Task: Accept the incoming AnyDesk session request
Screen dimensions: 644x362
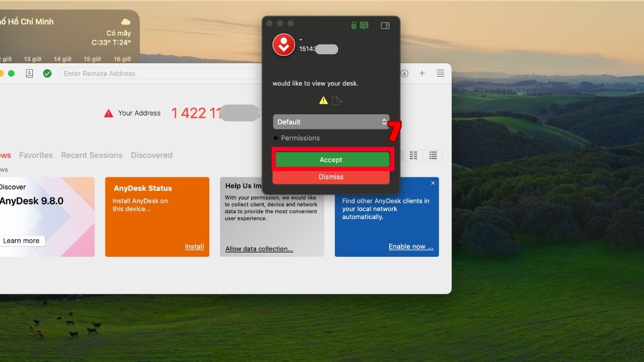Action: [331, 160]
